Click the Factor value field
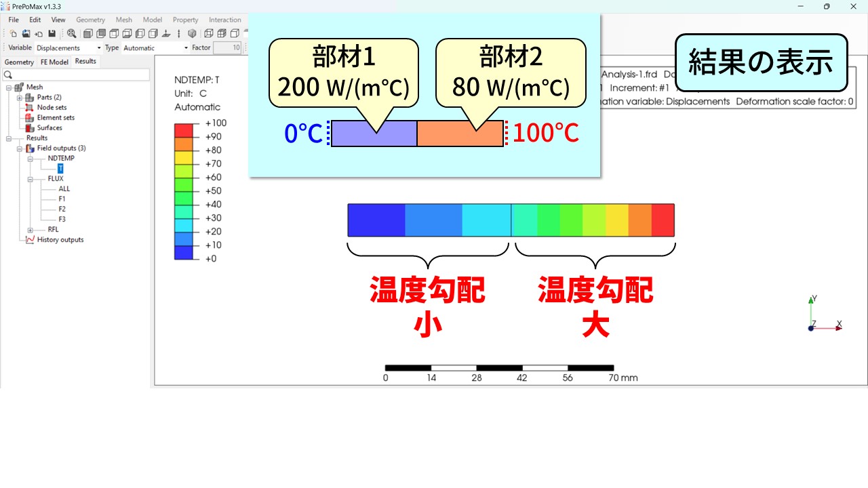868x488 pixels. tap(227, 48)
